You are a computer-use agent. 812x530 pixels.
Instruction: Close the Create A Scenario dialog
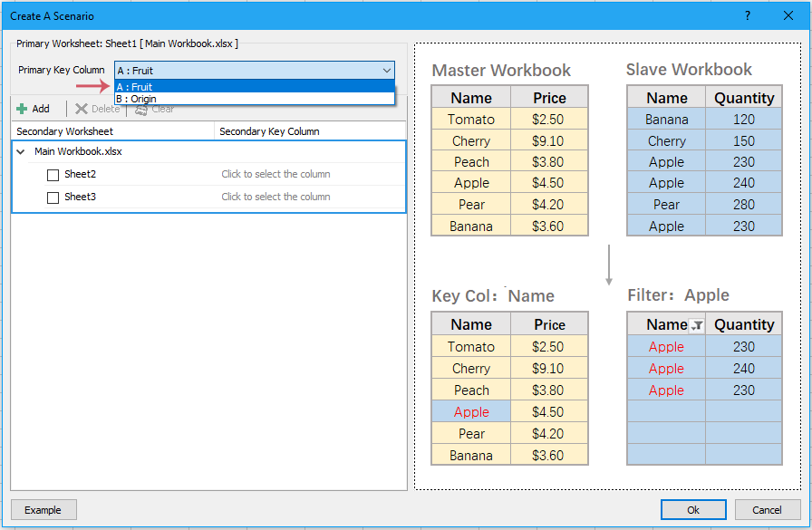pos(788,15)
